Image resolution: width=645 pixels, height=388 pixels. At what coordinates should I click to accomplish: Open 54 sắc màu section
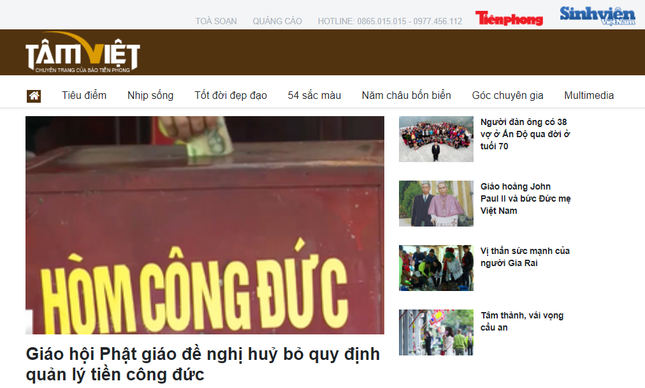point(314,95)
